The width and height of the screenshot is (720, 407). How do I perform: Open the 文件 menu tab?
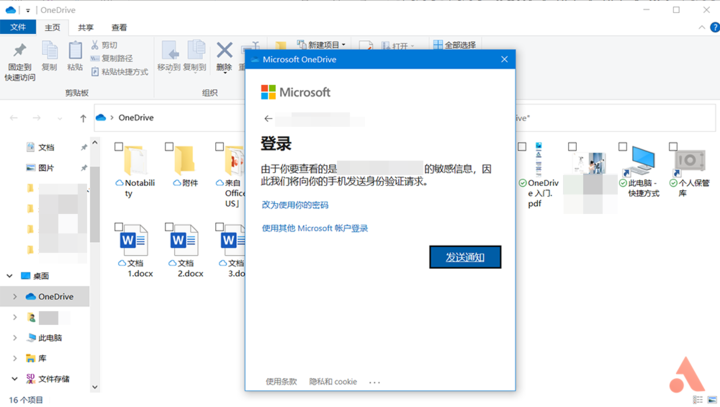point(18,27)
